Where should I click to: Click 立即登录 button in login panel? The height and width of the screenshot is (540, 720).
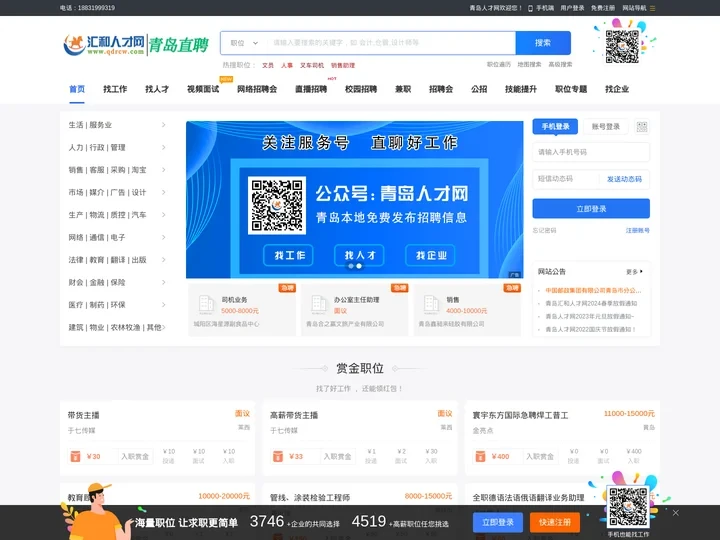point(591,209)
